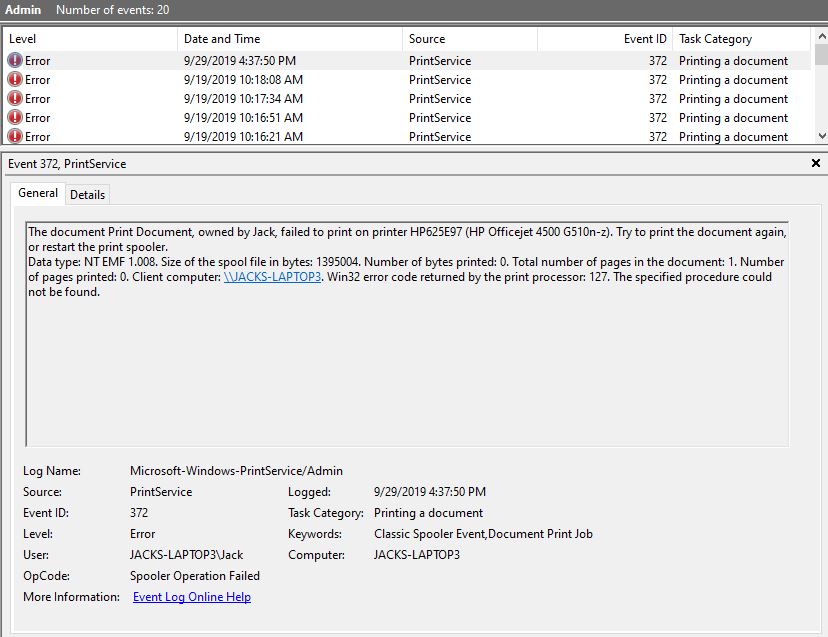The width and height of the screenshot is (828, 637).
Task: Click the Source column header
Action: 470,39
